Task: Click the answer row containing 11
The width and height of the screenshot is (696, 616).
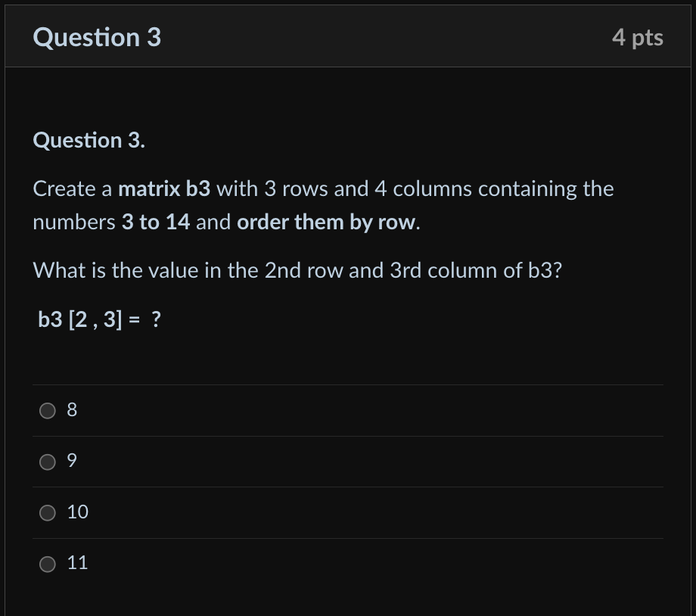Action: click(x=348, y=563)
